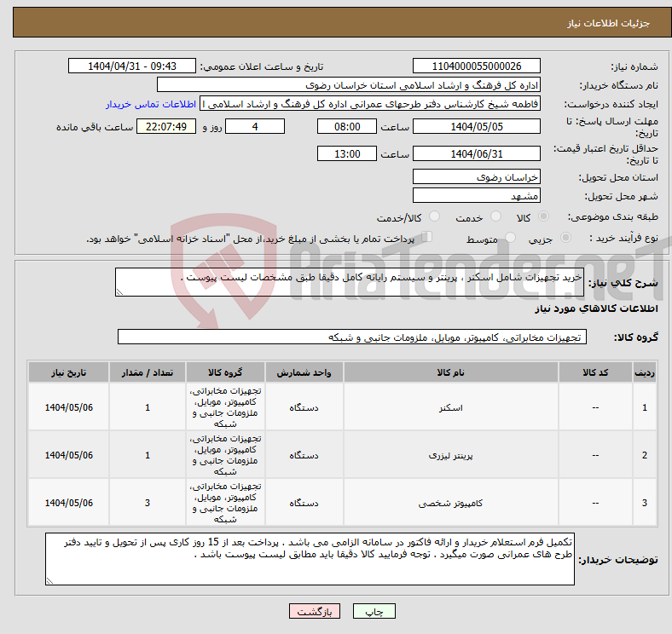This screenshot has height=634, width=672.
Task: Click row number 2 cell
Action: click(x=644, y=455)
